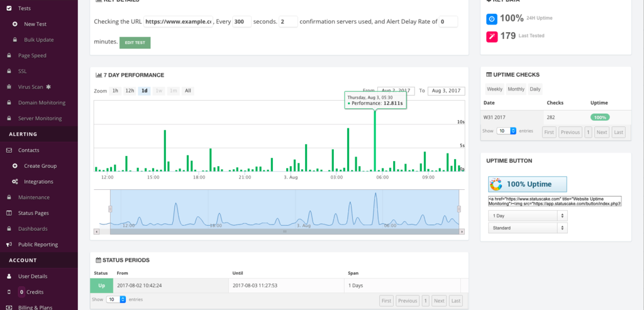Go to Next page in Uptime Checks

click(602, 132)
